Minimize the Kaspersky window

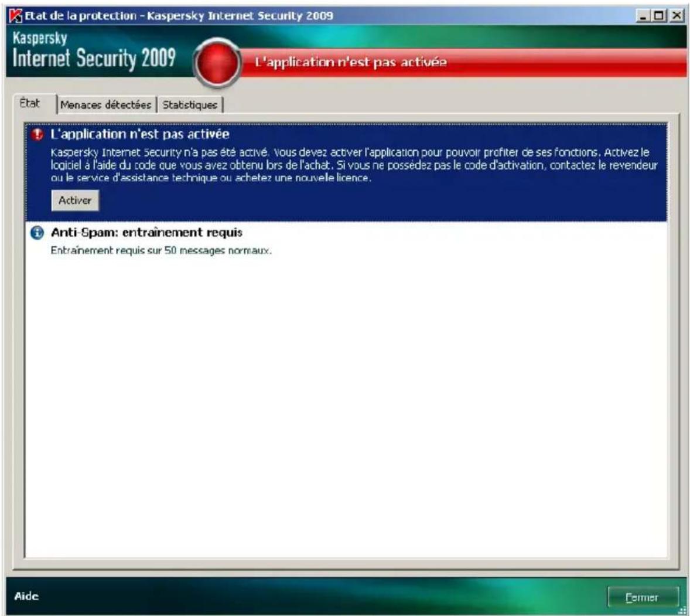tap(644, 16)
